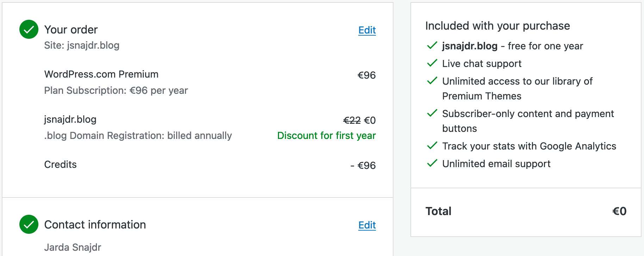Click the Total €0 amount

tap(619, 211)
